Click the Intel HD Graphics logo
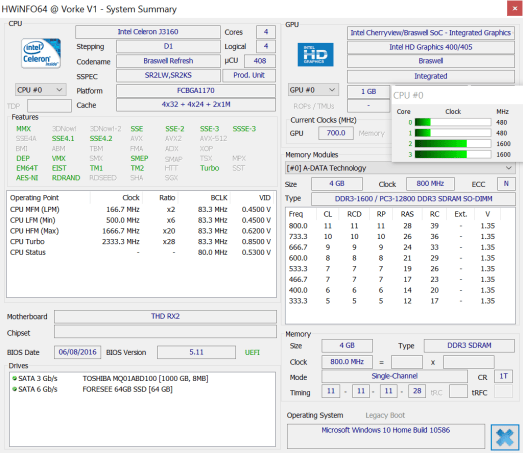 (315, 55)
